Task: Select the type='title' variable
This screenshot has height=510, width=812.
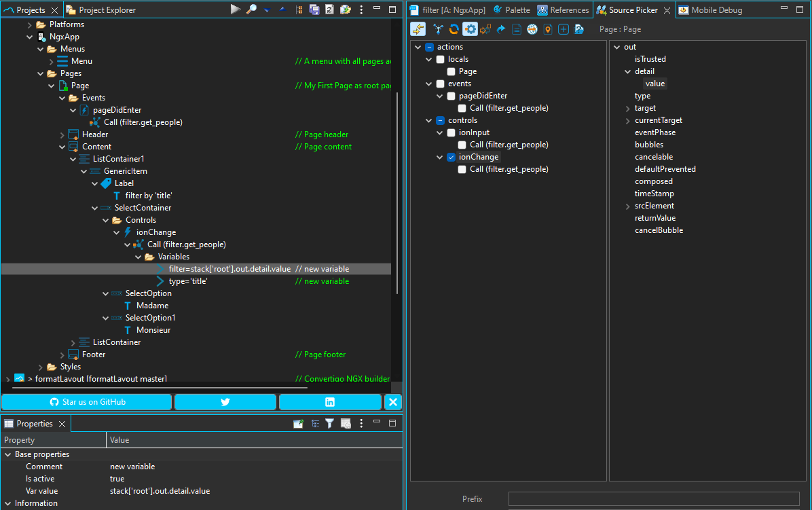Action: click(x=187, y=281)
